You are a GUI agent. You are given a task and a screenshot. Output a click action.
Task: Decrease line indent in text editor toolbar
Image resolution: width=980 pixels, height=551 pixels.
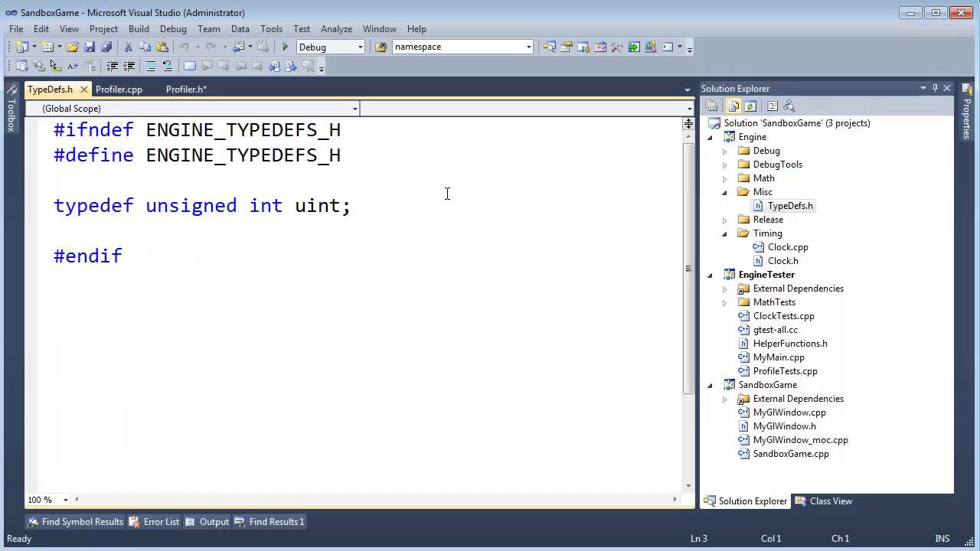112,67
